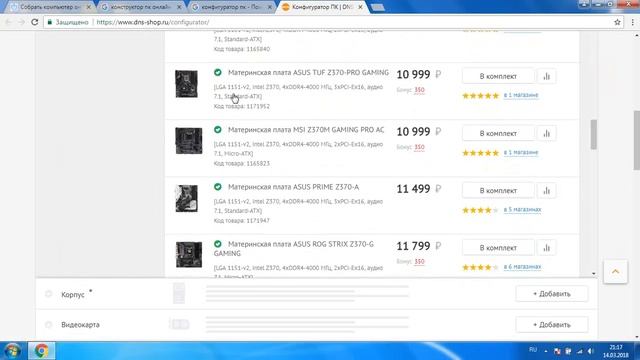This screenshot has height=360, width=640.
Task: Click network signal icon in system tray
Action: [x=580, y=351]
